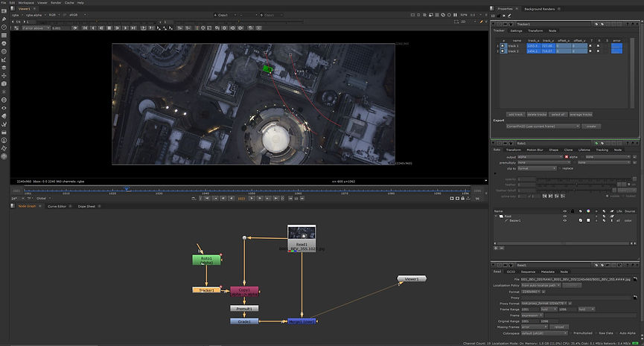The height and width of the screenshot is (346, 644).
Task: Click the Premult1 node
Action: 244,308
